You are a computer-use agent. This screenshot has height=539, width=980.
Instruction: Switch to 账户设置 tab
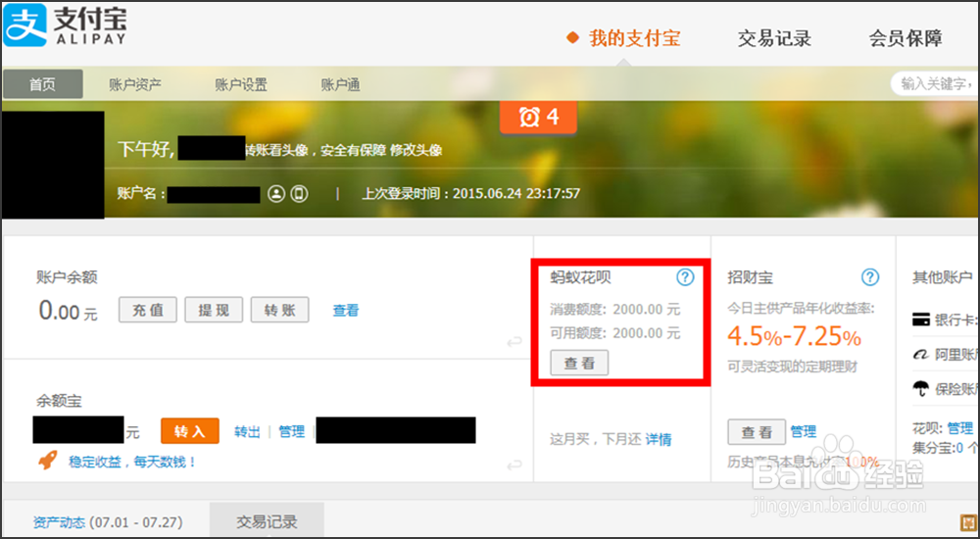241,84
